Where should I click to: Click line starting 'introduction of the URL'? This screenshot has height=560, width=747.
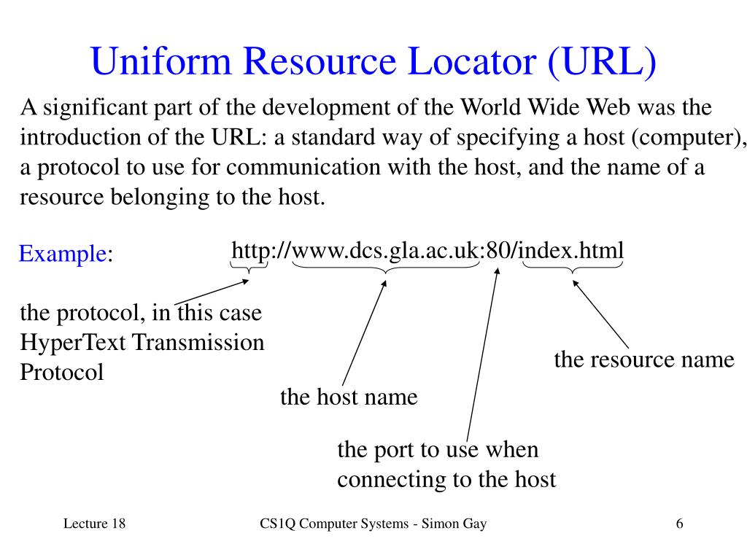(x=382, y=138)
